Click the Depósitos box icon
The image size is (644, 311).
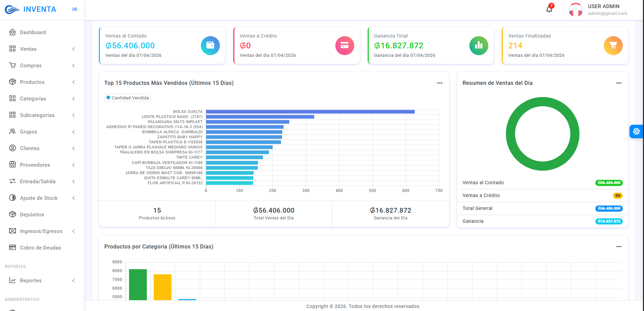coord(12,214)
